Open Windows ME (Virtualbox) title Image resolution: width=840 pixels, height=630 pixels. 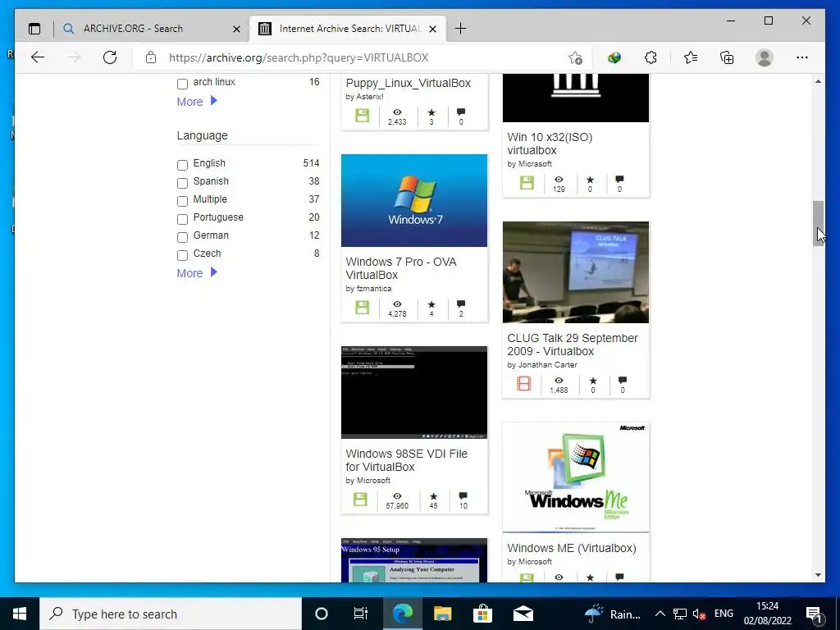point(572,548)
